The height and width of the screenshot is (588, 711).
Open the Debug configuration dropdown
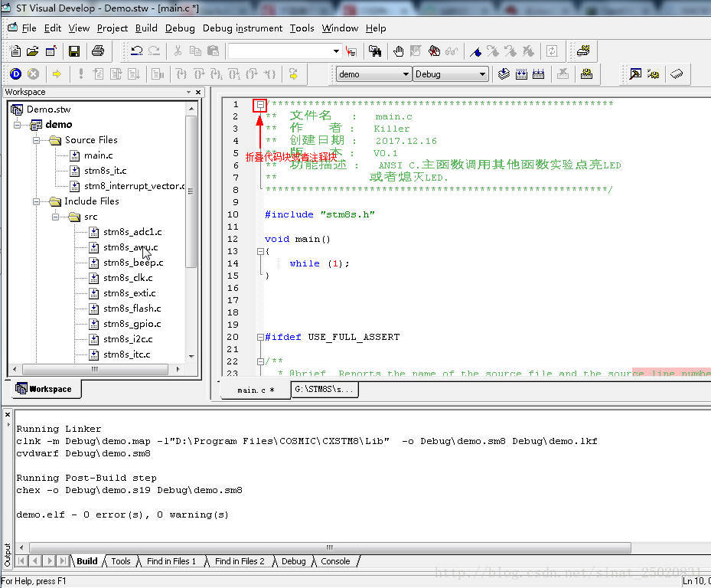(482, 74)
